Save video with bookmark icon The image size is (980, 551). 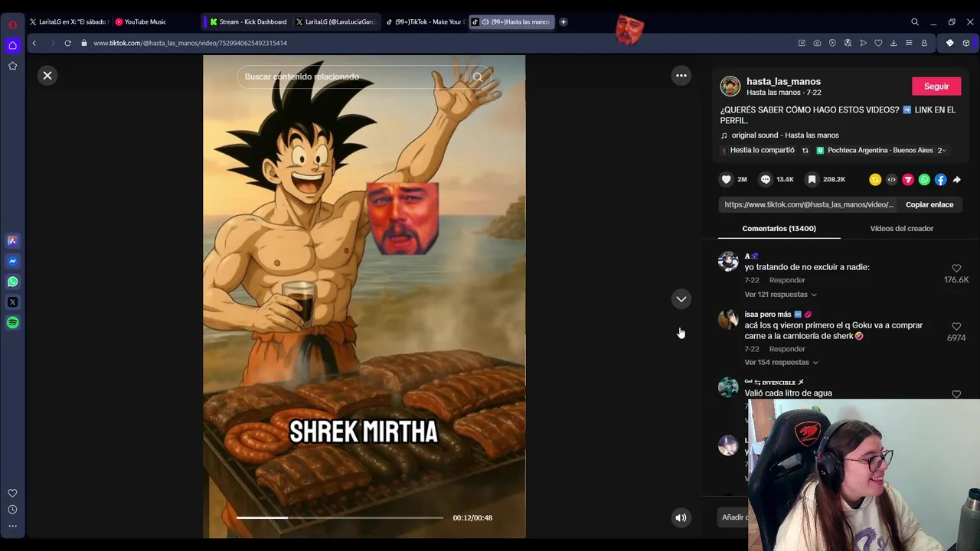(x=812, y=179)
